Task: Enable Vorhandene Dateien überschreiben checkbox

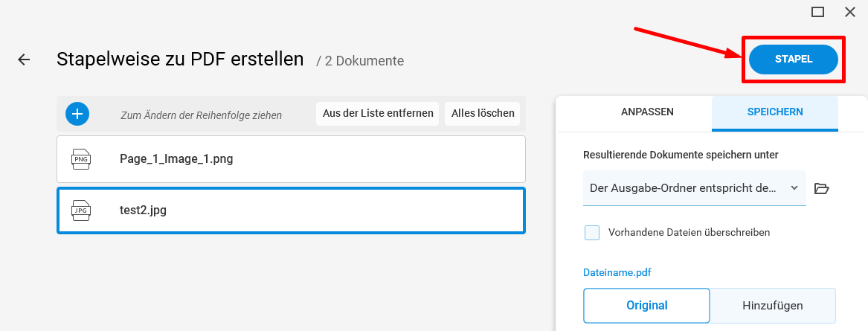Action: tap(592, 233)
